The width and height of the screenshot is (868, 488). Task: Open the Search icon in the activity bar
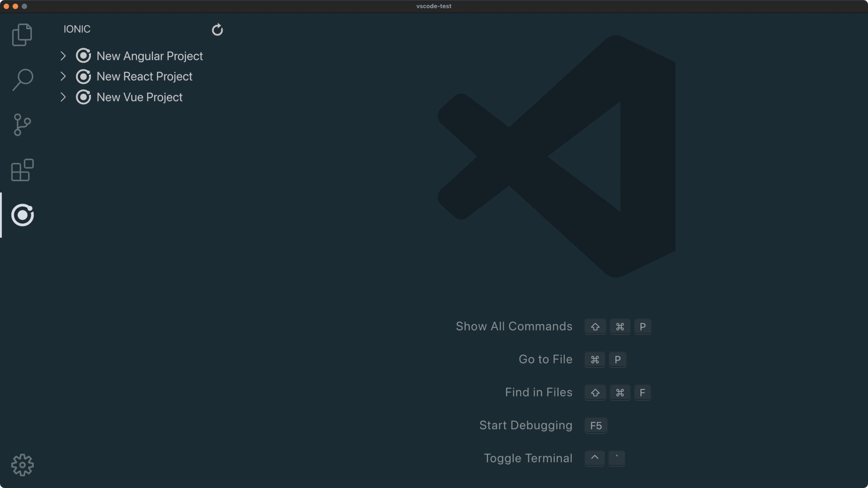(x=22, y=79)
